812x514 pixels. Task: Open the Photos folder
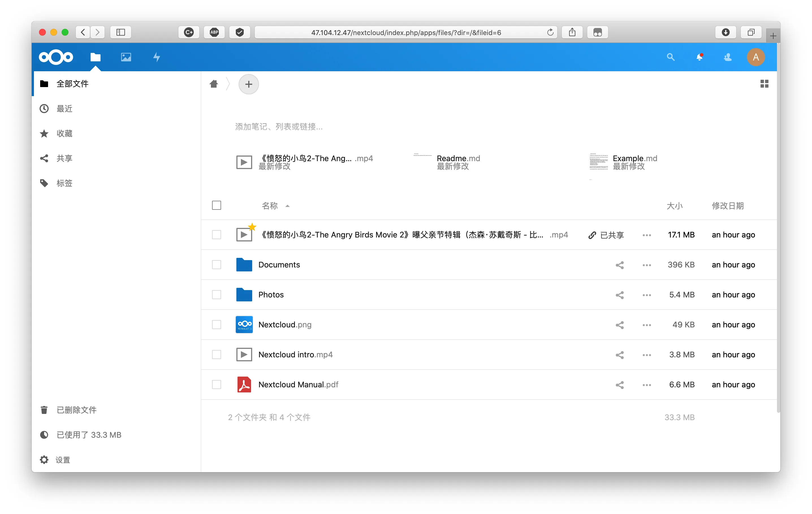tap(271, 295)
